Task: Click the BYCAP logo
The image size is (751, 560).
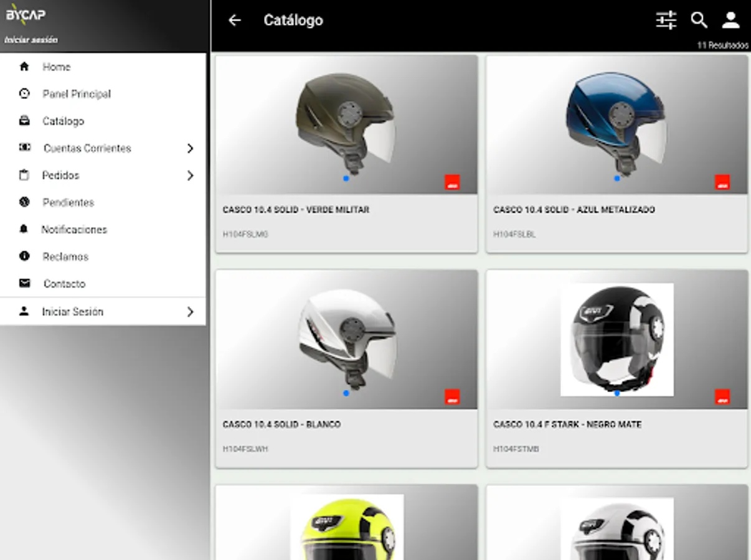Action: pos(26,15)
